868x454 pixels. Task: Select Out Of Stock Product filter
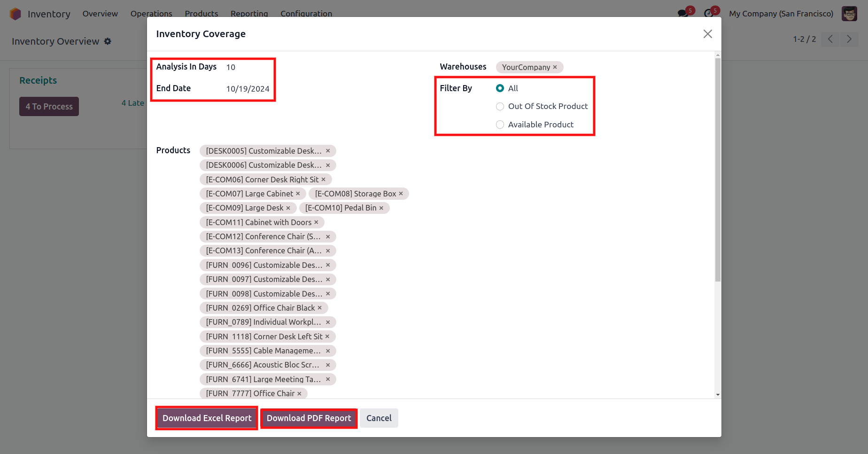point(500,106)
